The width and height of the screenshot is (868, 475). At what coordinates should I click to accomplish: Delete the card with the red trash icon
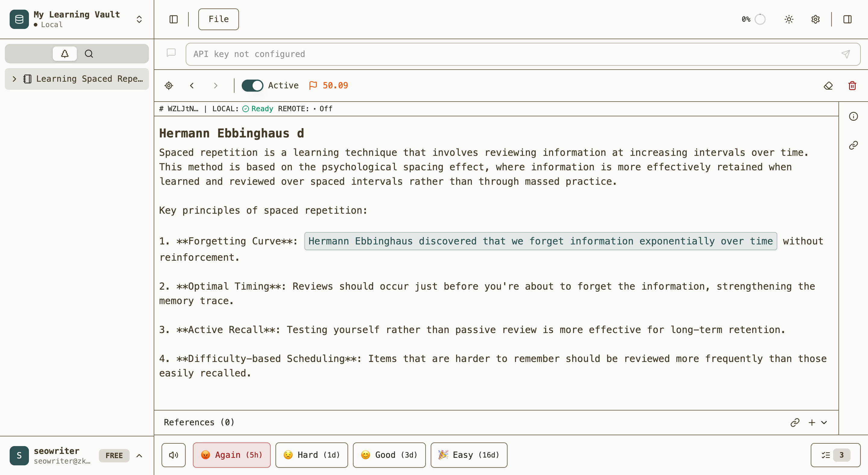[x=852, y=86]
